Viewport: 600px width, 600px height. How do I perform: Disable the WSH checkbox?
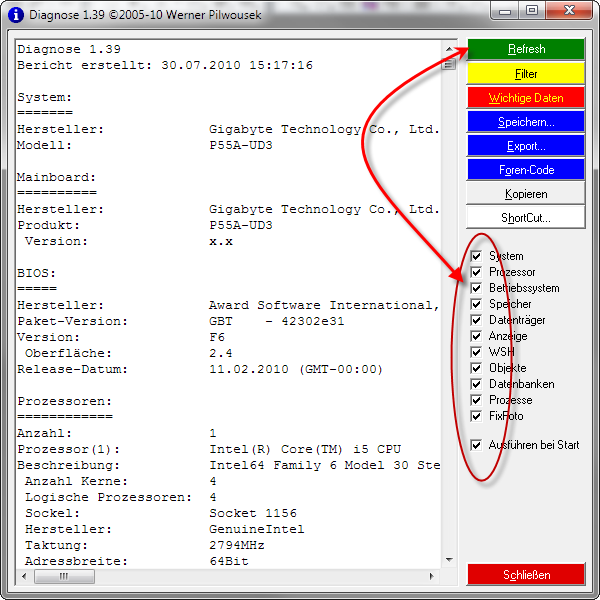point(476,352)
